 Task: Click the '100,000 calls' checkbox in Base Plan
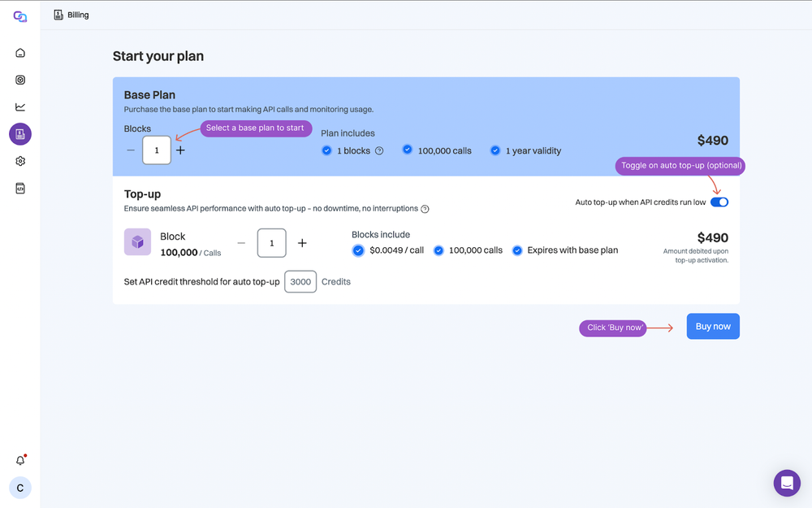tap(408, 150)
